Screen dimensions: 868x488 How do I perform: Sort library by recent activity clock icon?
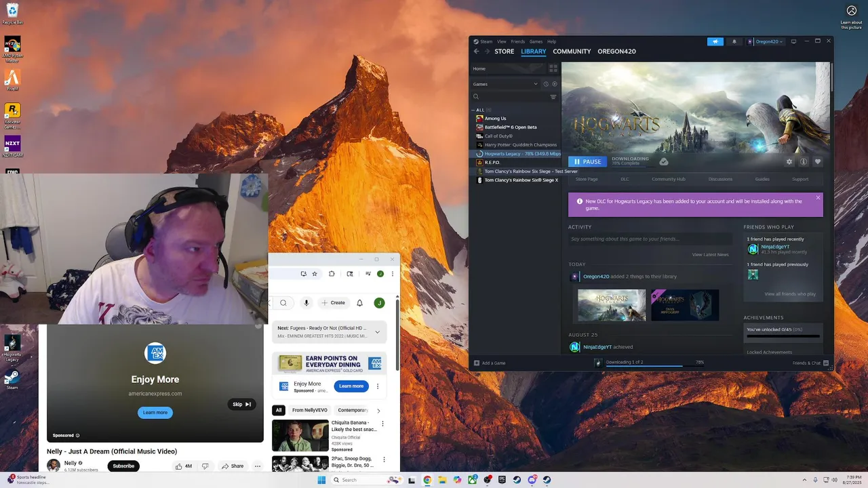click(x=546, y=84)
